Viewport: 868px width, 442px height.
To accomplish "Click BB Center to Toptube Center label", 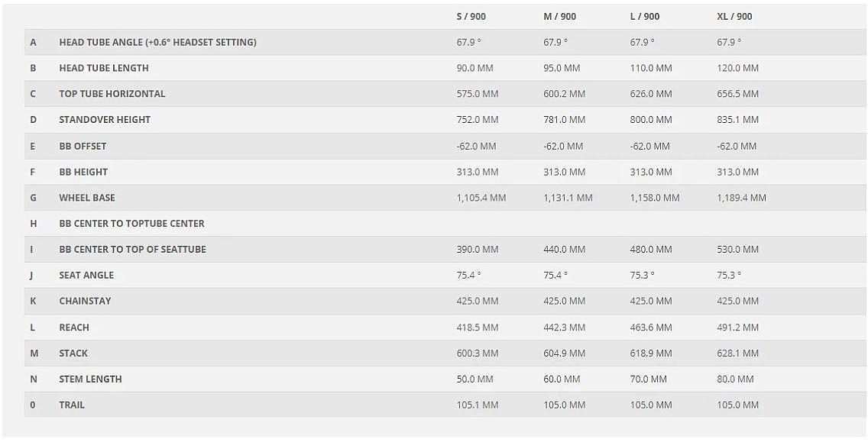I will pyautogui.click(x=131, y=224).
